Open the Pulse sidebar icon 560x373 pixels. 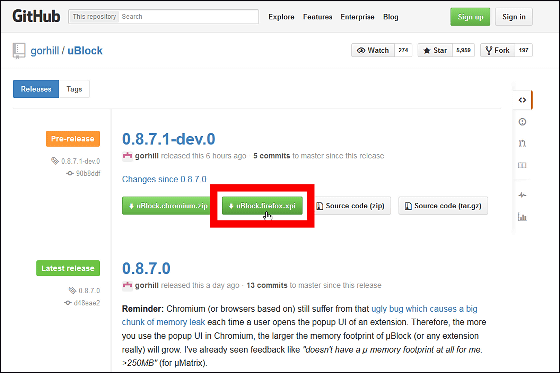(522, 195)
